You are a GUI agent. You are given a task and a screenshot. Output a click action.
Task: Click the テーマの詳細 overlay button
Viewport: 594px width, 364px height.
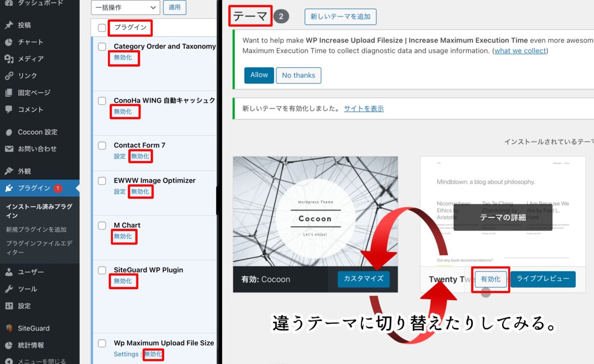503,218
